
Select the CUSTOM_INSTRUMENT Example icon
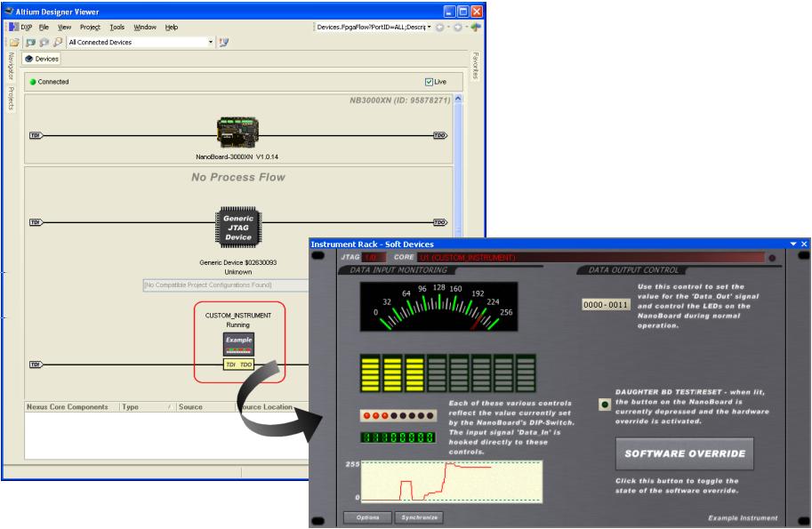(238, 344)
